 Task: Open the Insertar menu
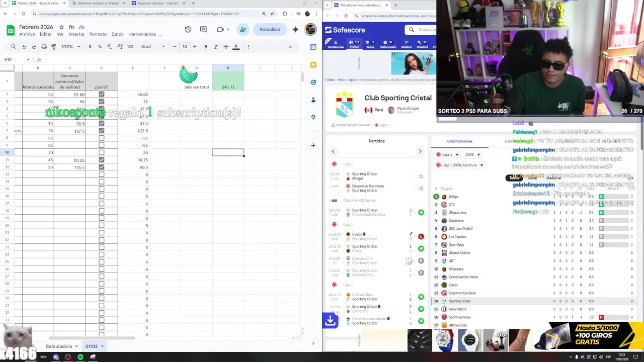(76, 34)
